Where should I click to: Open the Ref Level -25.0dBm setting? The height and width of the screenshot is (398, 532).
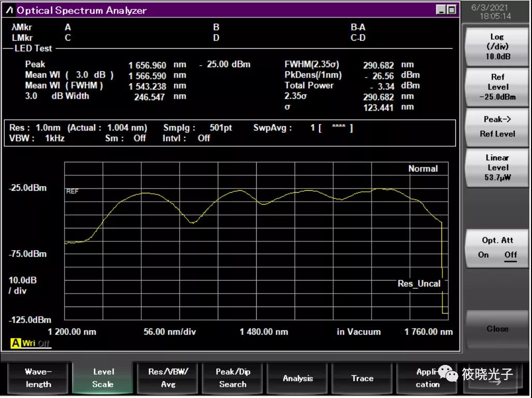point(497,86)
